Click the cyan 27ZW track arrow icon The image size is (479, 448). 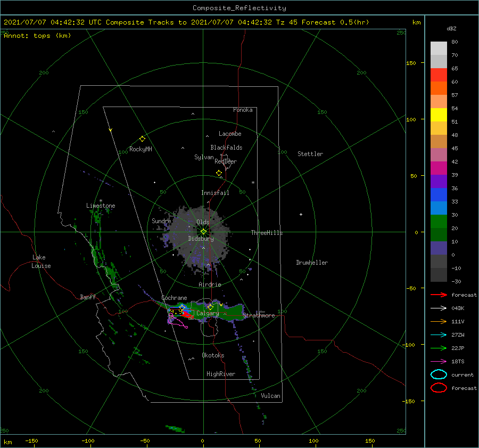point(439,335)
